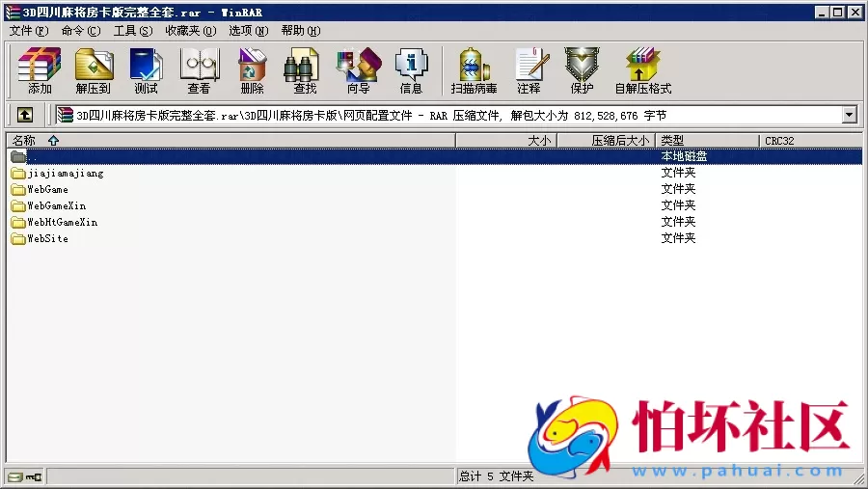Sort by 压缩后大小 column header
The height and width of the screenshot is (489, 868).
pos(607,141)
